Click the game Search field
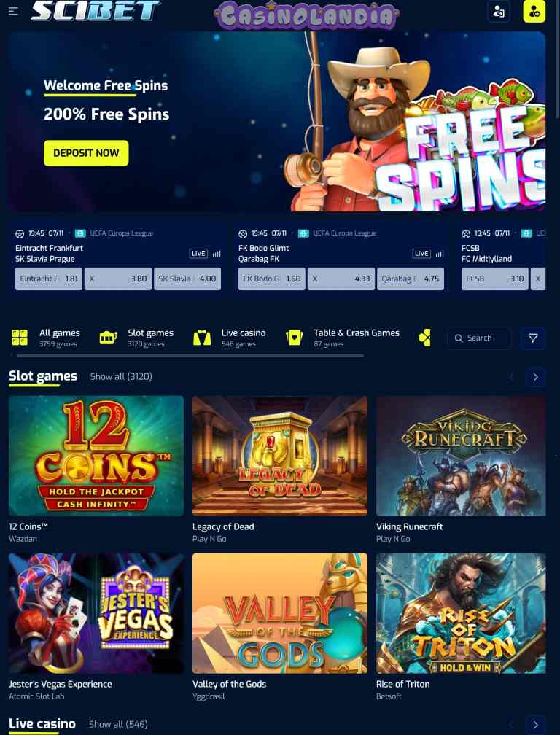 point(478,338)
